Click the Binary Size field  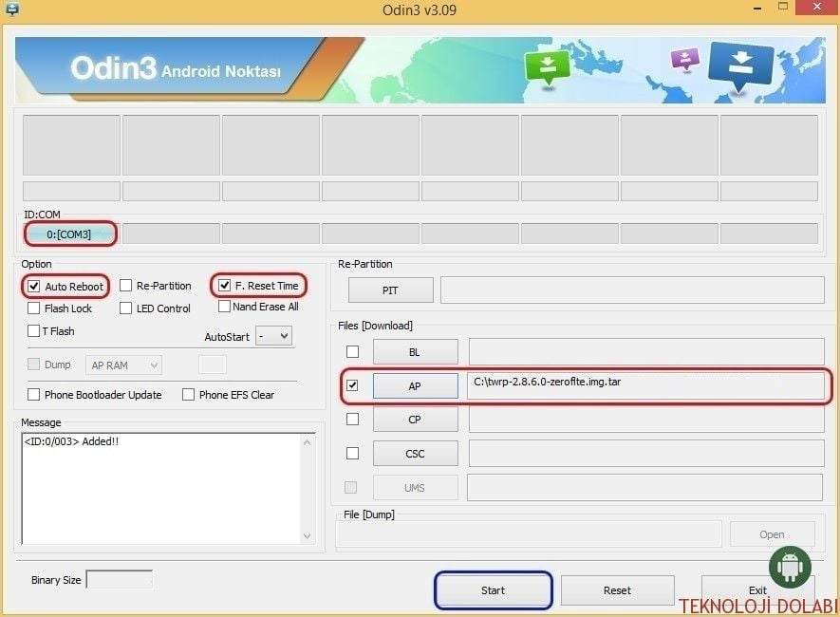coord(120,580)
